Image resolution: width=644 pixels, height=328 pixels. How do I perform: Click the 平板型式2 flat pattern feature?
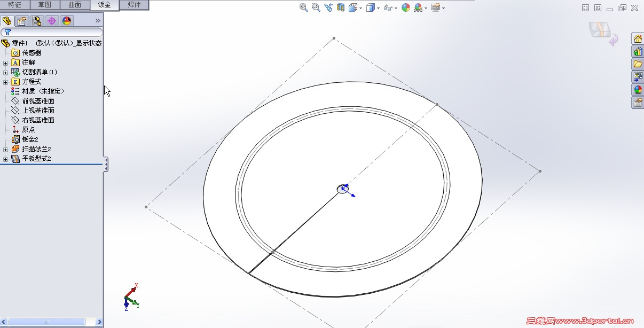36,158
